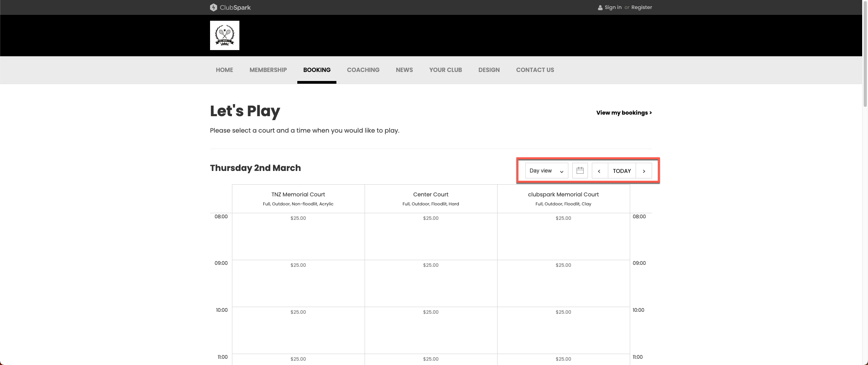
Task: Go to CONTACT US tab
Action: (535, 70)
